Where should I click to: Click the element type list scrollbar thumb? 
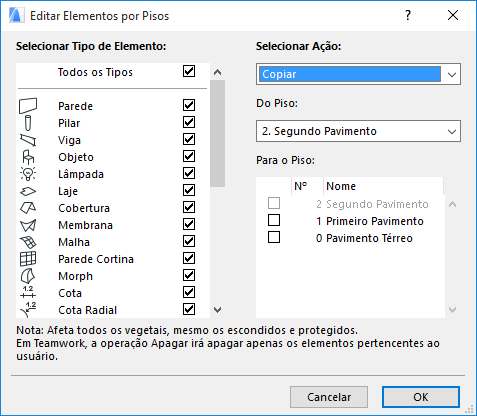pyautogui.click(x=217, y=133)
